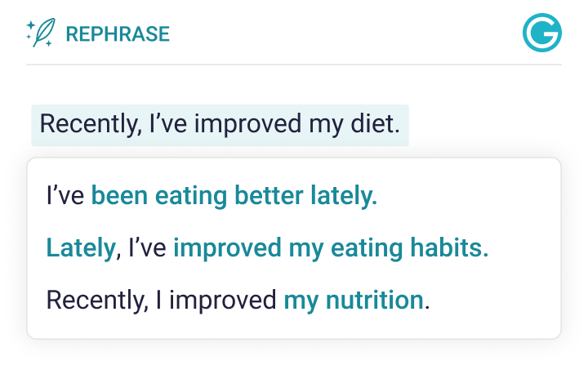588x392 pixels.
Task: Click the Grammarly G logo icon
Action: click(x=541, y=33)
